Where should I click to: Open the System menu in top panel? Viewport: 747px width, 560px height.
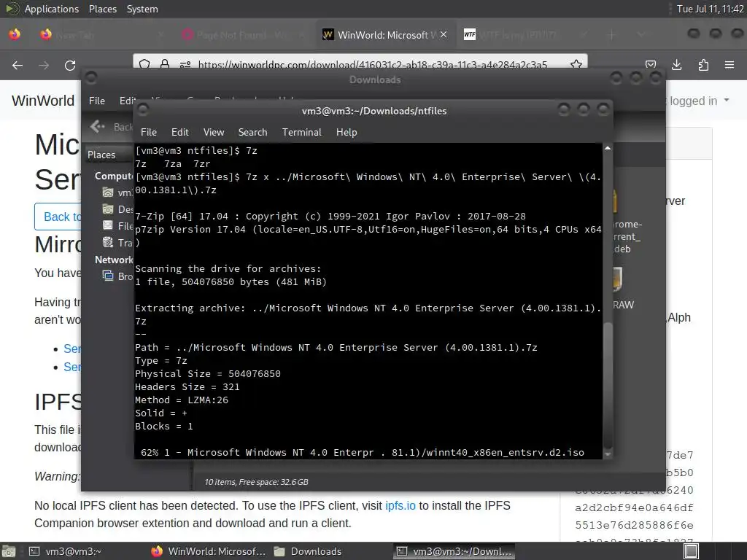pos(142,9)
